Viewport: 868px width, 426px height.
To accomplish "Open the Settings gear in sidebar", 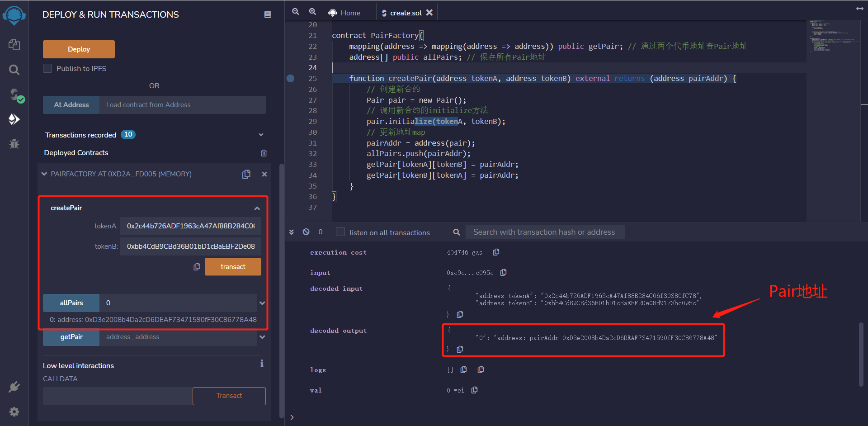I will pos(14,412).
